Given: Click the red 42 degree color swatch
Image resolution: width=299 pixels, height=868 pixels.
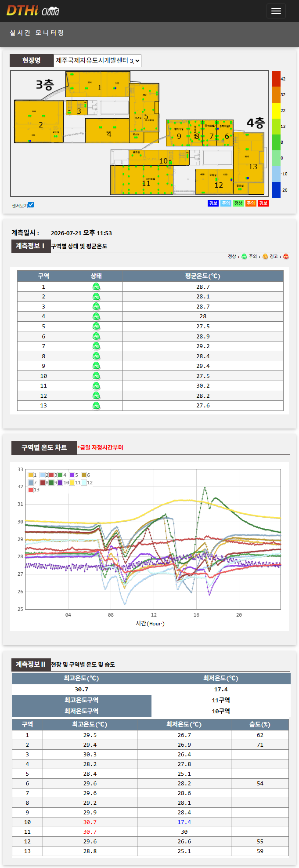Looking at the screenshot, I should click(x=276, y=79).
